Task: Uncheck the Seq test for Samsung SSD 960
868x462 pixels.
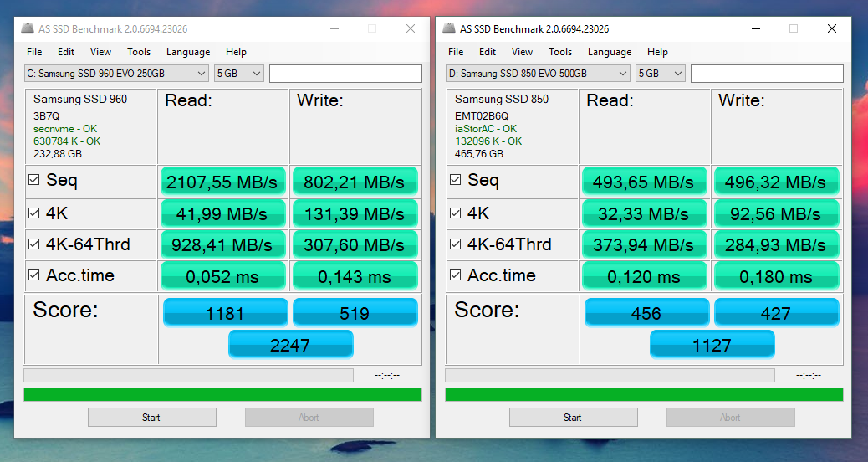Action: pos(34,180)
